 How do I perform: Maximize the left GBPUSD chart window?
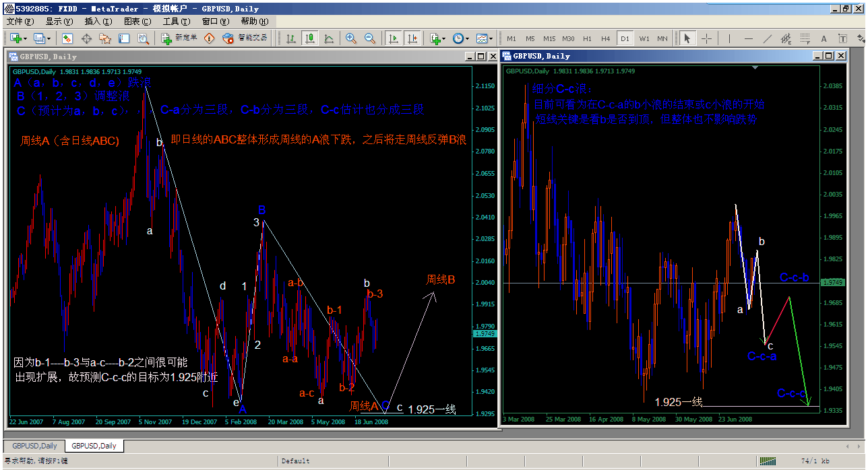click(x=480, y=56)
